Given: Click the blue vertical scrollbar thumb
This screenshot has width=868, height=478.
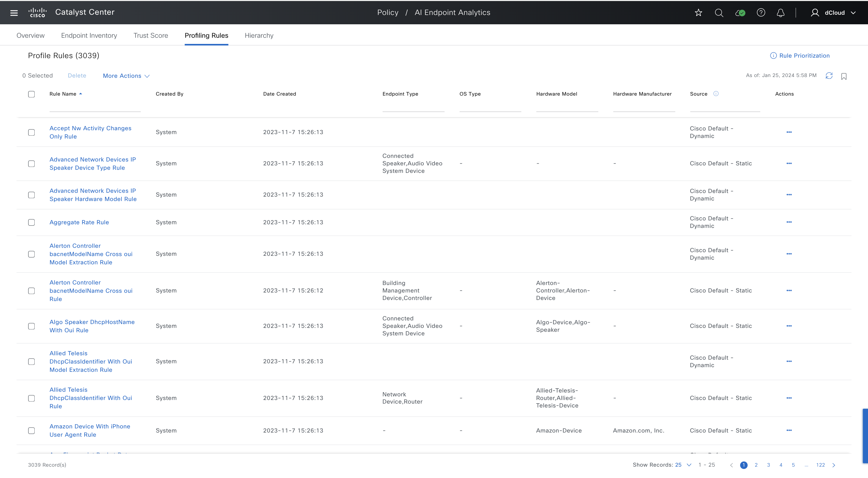Looking at the screenshot, I should [865, 436].
